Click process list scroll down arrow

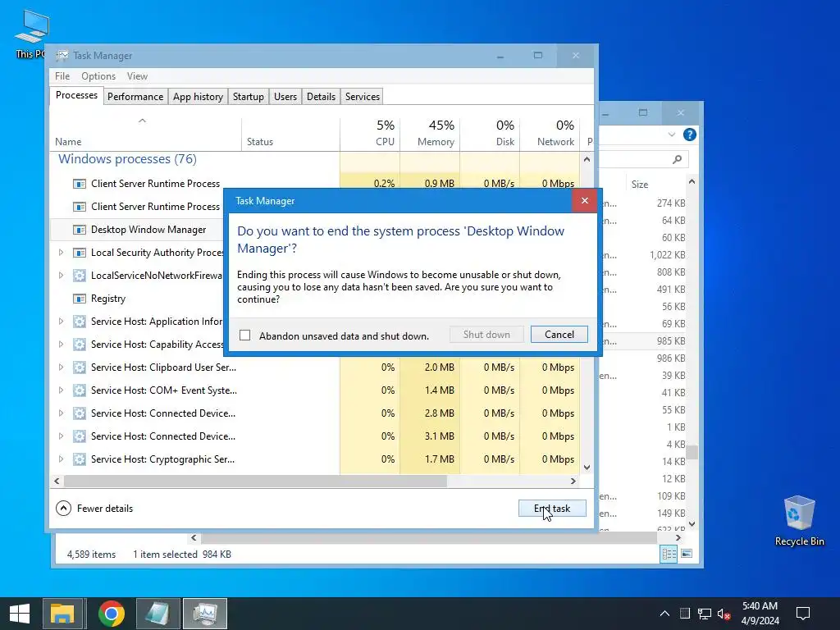click(x=587, y=467)
